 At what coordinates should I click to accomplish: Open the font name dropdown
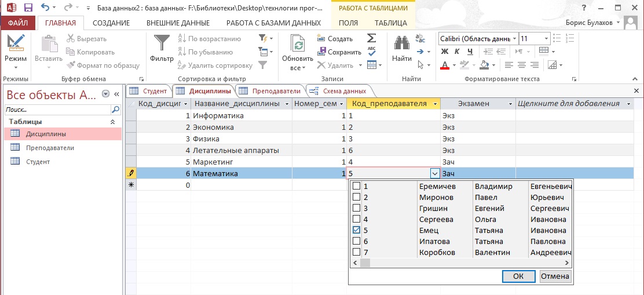pos(515,38)
